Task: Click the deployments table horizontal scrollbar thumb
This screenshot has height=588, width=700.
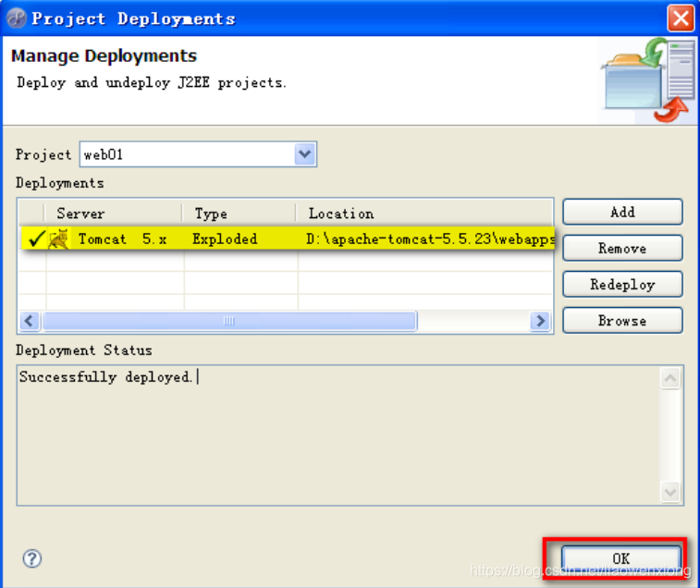Action: click(x=229, y=321)
